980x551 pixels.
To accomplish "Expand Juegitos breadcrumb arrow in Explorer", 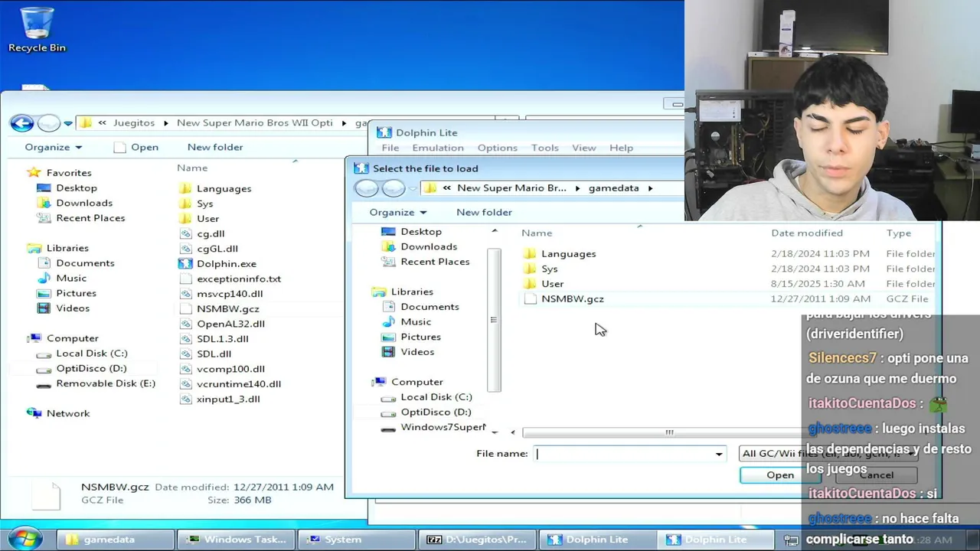I will point(165,123).
